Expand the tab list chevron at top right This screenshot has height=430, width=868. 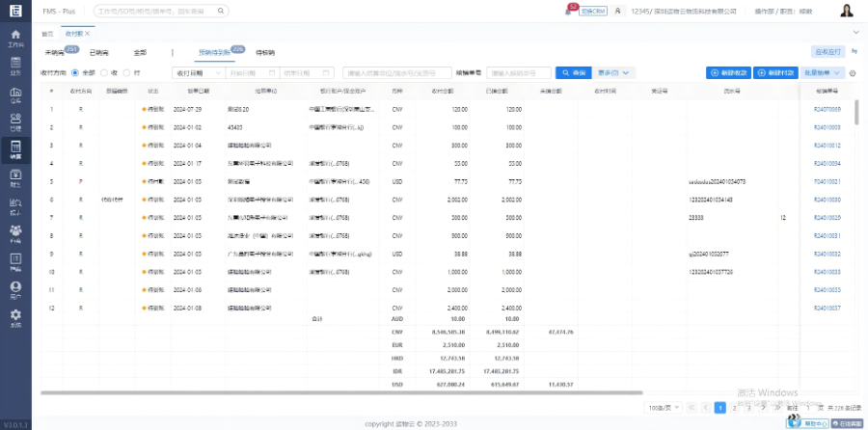click(x=856, y=33)
